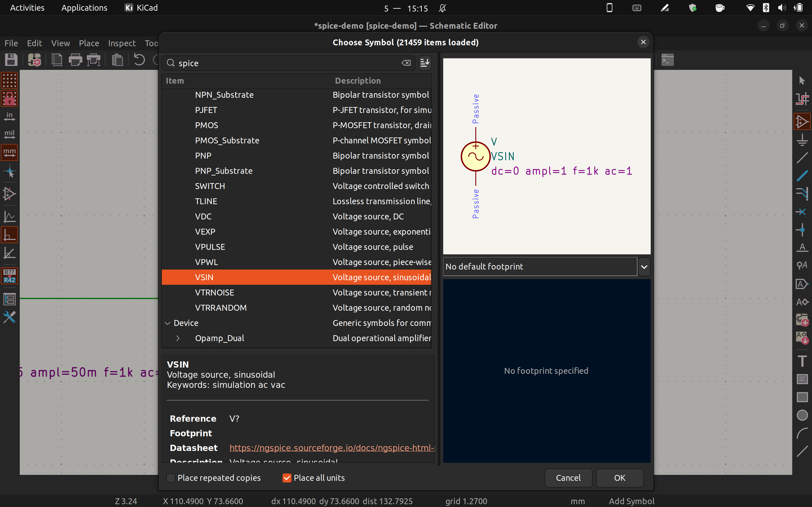Uncheck Place all units checkbox
Viewport: 812px width, 507px height.
pyautogui.click(x=286, y=478)
